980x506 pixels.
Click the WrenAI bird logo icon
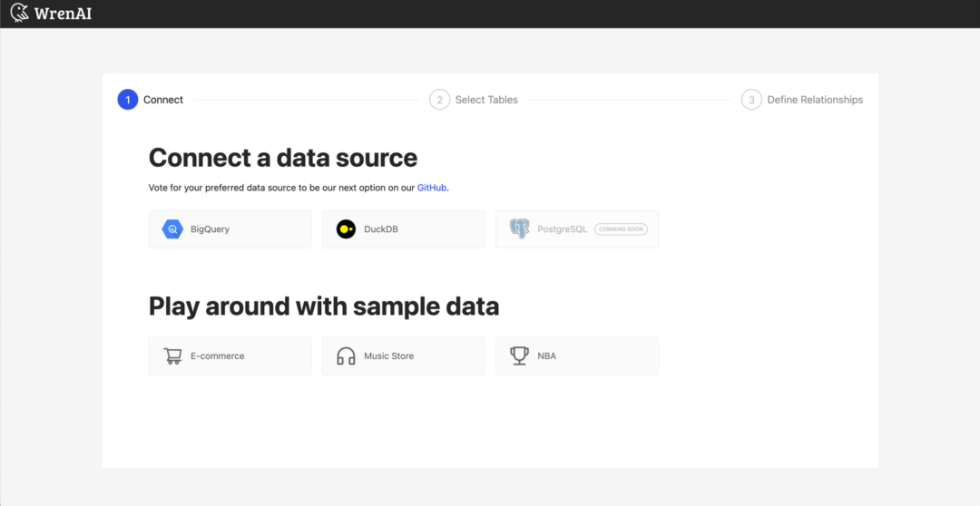(x=19, y=14)
